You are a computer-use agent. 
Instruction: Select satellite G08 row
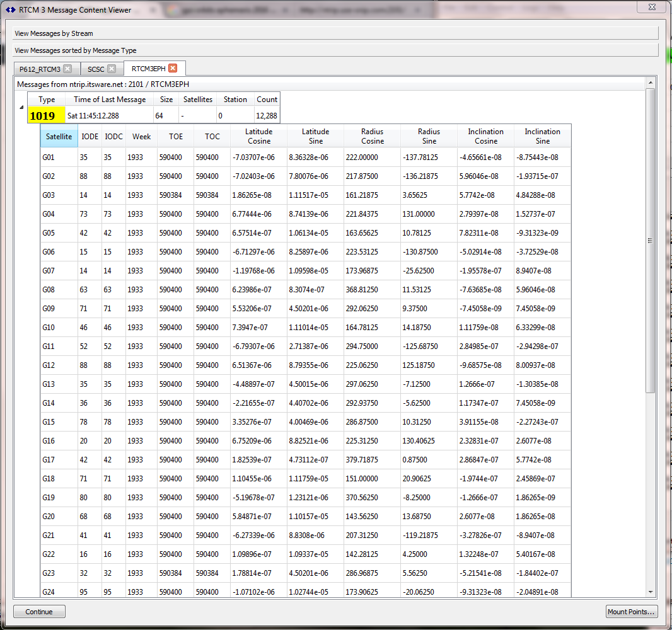[306, 290]
